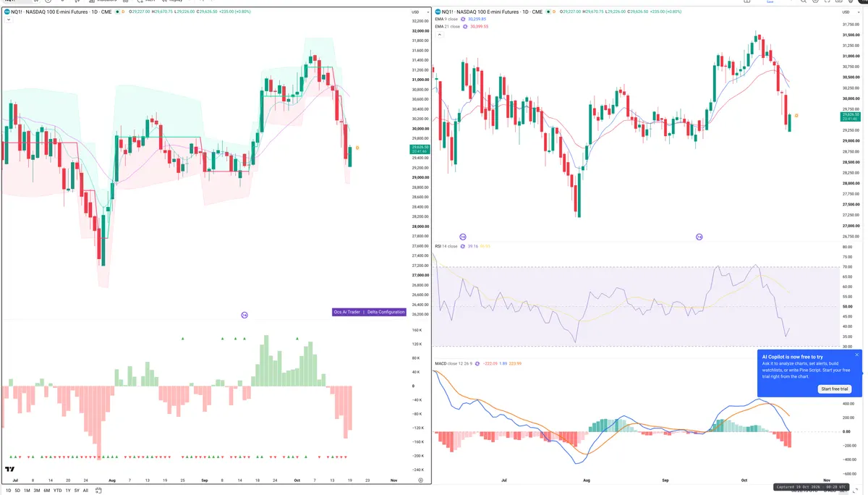Click the Save label in top toolbar
868x495 pixels.
coord(770,2)
